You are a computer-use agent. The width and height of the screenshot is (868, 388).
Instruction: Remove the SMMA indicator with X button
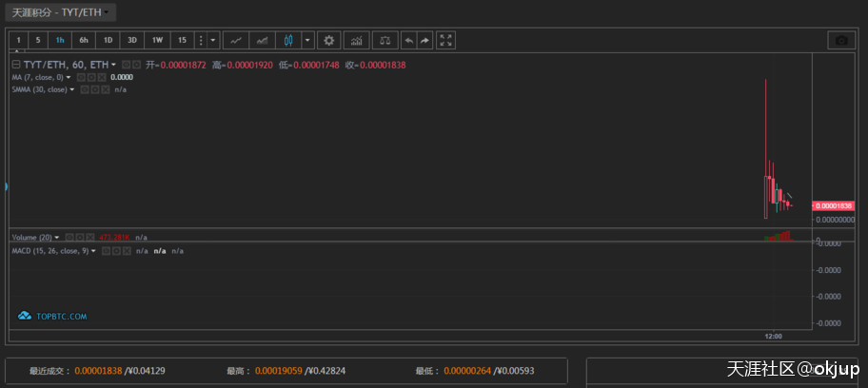pyautogui.click(x=105, y=89)
